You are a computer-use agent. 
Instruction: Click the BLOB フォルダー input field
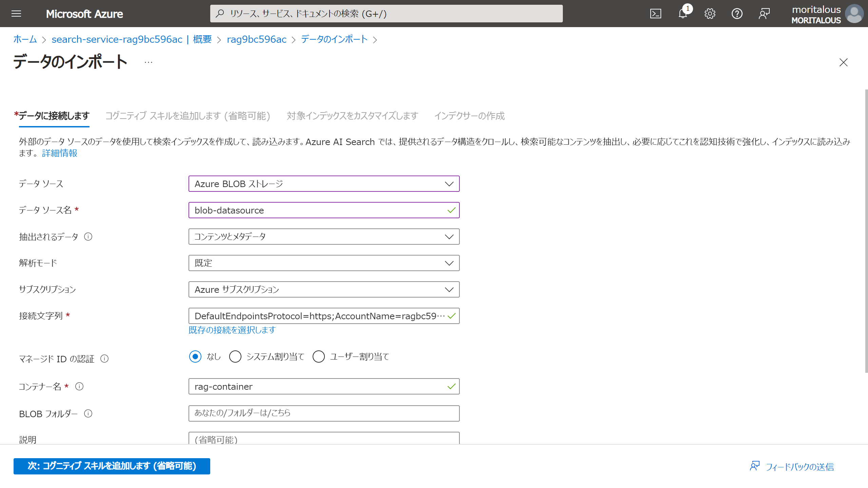324,413
